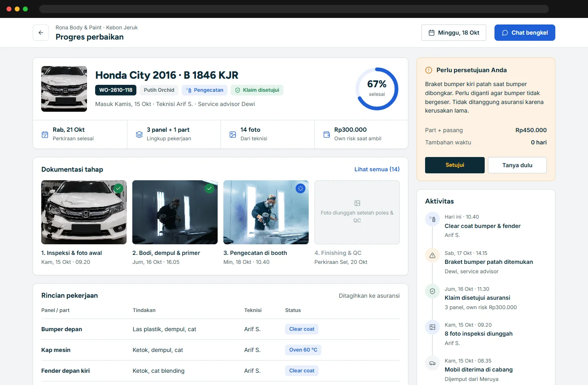Click the Klaim disetujui badge
The image size is (588, 385).
pyautogui.click(x=257, y=90)
